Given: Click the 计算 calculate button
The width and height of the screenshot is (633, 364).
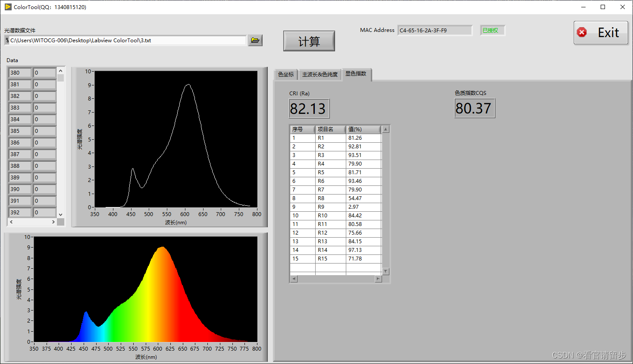Looking at the screenshot, I should click(x=309, y=41).
